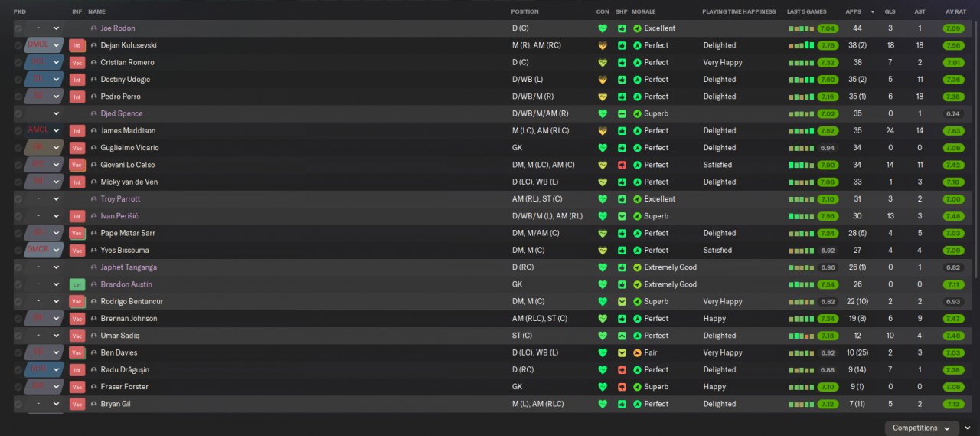Viewport: 980px width, 436px height.
Task: Click the Int status icon for Radu Drăgușin
Action: [77, 370]
